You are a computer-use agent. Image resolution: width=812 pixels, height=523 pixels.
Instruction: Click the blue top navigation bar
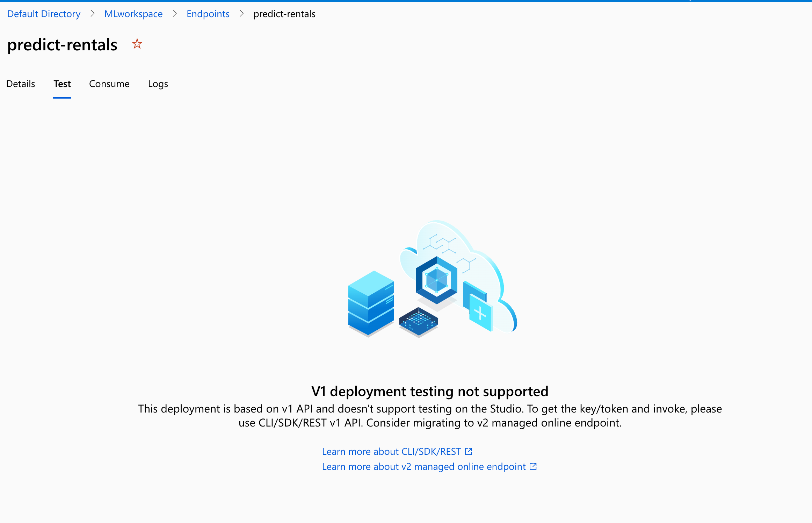(x=406, y=1)
